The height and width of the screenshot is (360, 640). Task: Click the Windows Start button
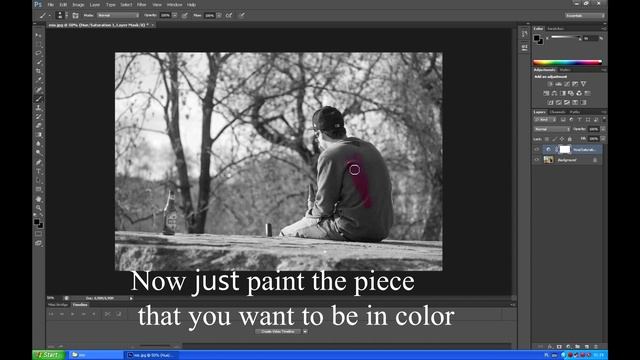(49, 355)
